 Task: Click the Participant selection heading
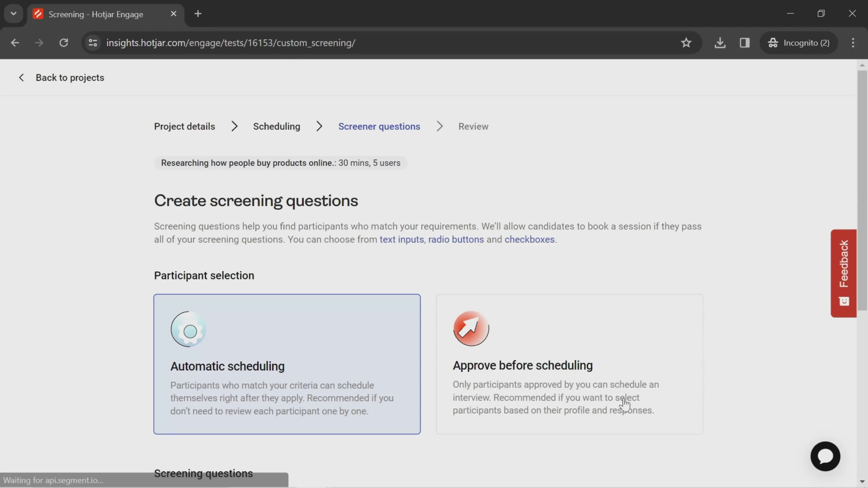[x=204, y=276]
